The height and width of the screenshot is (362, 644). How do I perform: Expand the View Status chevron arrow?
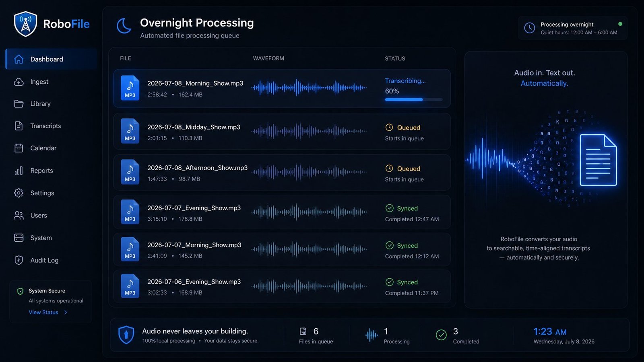click(x=66, y=313)
